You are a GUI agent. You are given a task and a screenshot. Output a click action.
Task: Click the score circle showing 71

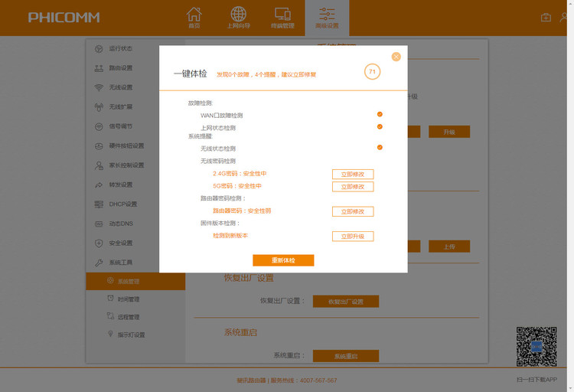pos(372,72)
